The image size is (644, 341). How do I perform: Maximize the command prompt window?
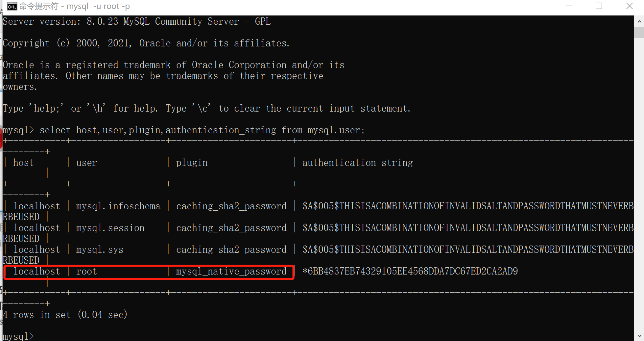coord(599,6)
